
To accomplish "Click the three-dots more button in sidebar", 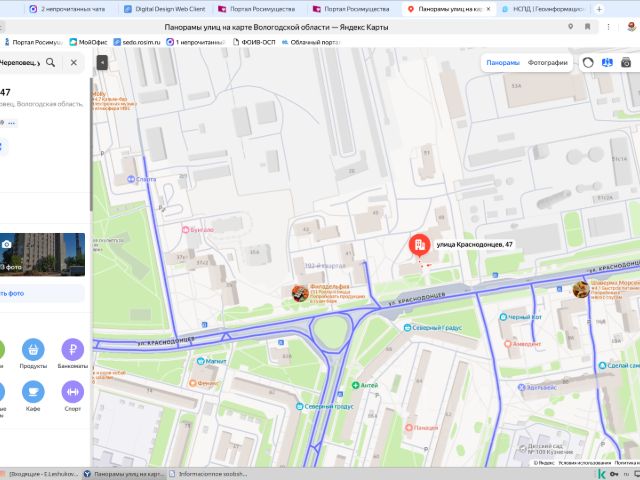I will [11, 123].
